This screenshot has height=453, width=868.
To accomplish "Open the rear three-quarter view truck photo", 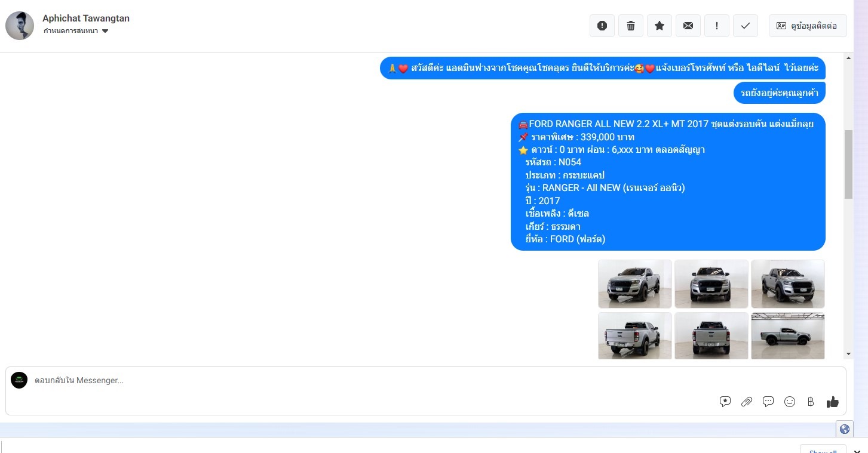I will click(635, 336).
